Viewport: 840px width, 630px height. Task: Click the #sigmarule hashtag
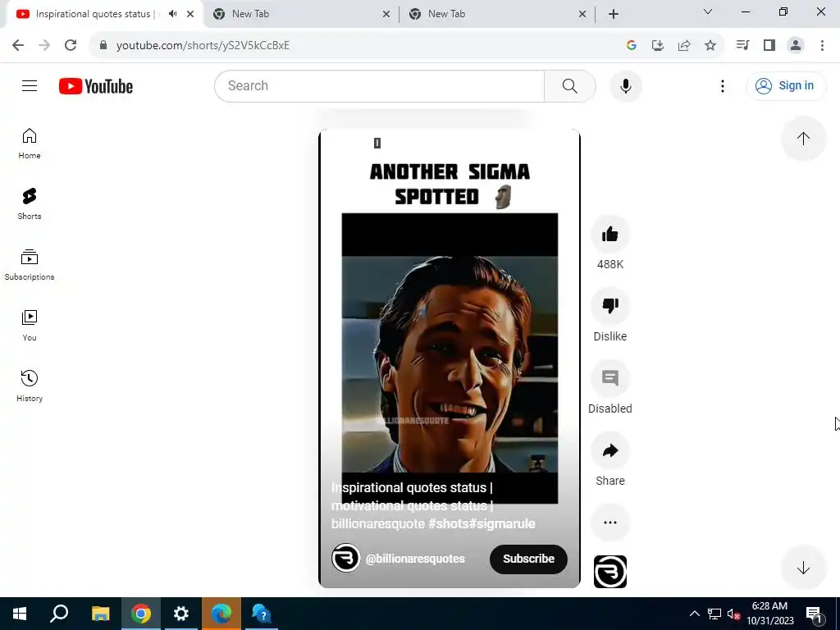[502, 523]
